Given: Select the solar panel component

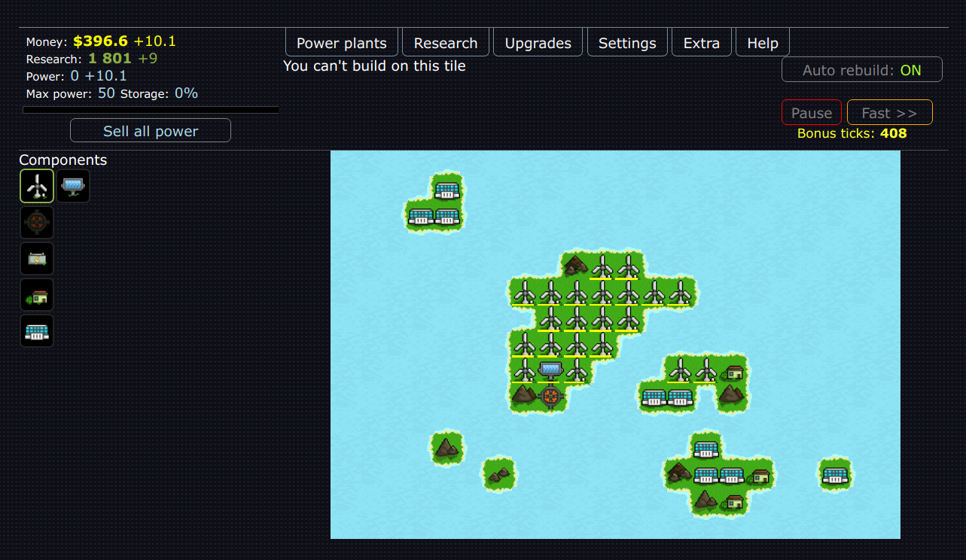Looking at the screenshot, I should pyautogui.click(x=73, y=186).
